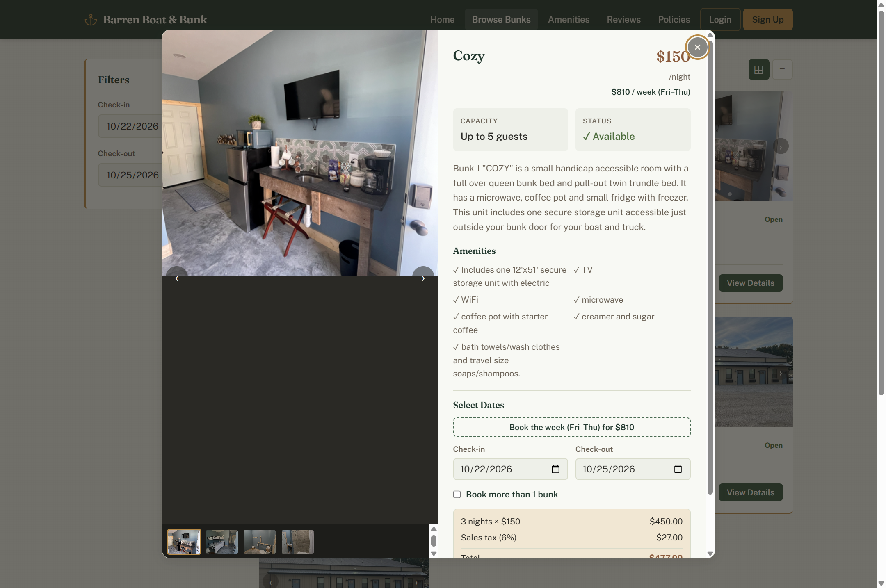The height and width of the screenshot is (588, 886).
Task: Click modal scrollbar down arrow
Action: coord(710,554)
